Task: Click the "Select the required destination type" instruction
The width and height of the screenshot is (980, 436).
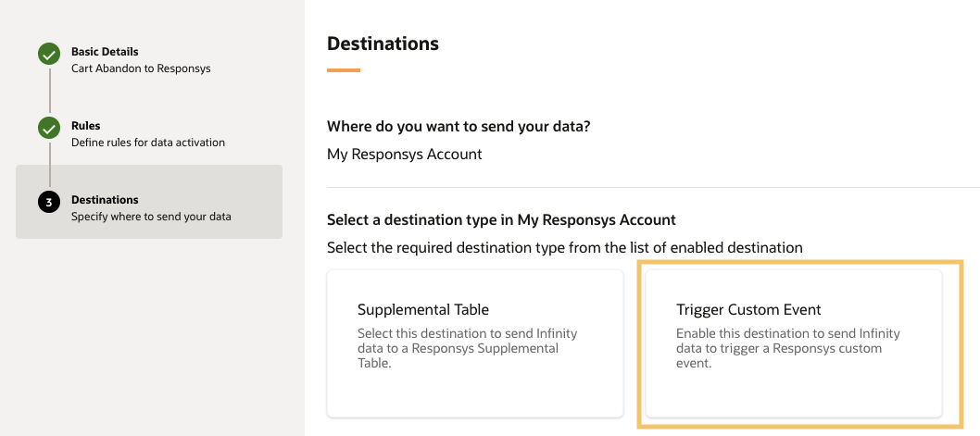Action: coord(564,247)
